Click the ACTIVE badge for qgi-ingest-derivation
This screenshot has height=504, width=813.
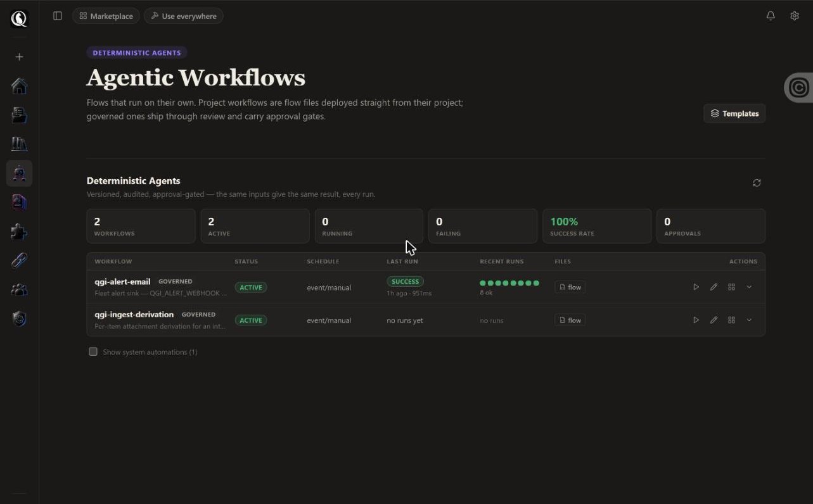click(251, 320)
